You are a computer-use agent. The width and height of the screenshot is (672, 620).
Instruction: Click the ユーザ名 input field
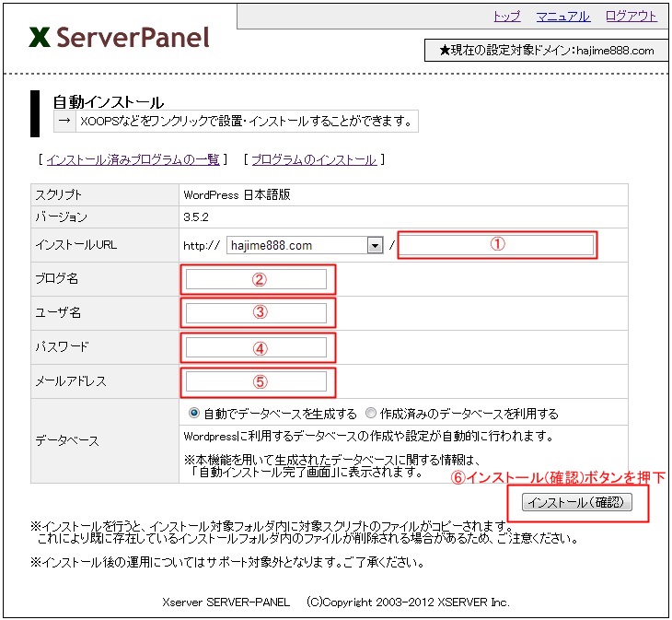click(x=256, y=313)
